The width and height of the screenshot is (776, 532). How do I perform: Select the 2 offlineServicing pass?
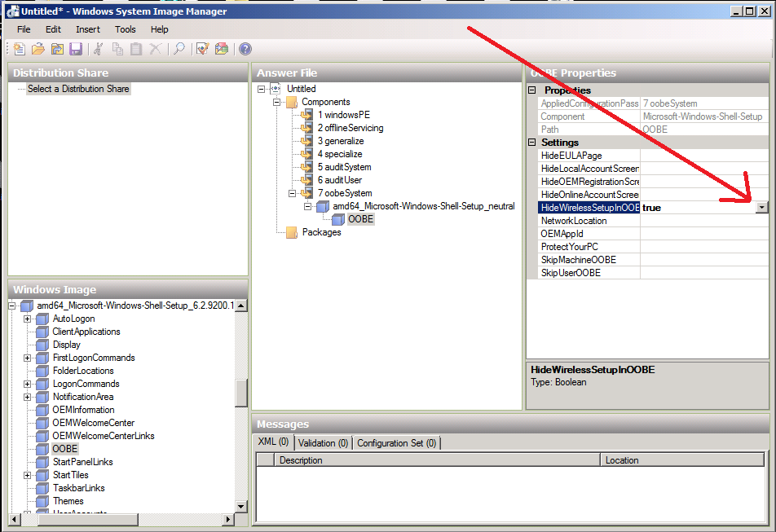click(x=351, y=128)
